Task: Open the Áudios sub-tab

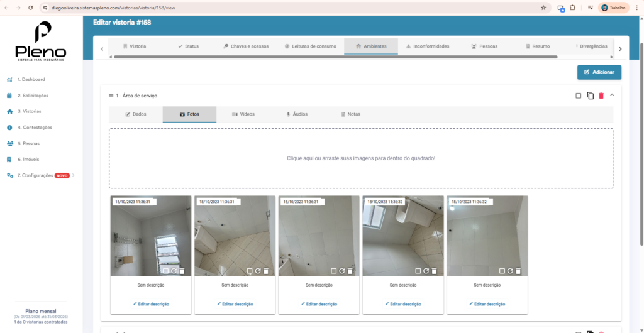Action: 297,114
